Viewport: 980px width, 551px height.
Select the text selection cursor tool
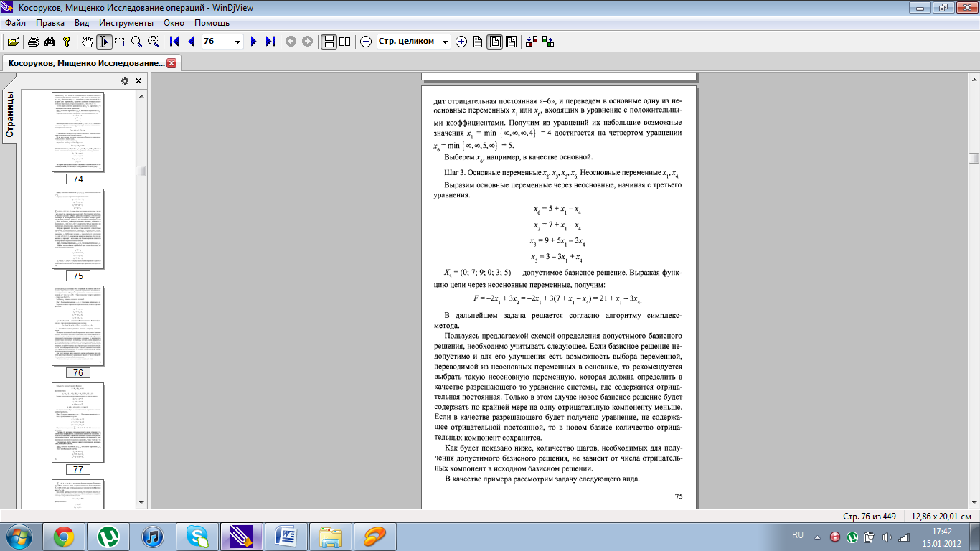(105, 42)
